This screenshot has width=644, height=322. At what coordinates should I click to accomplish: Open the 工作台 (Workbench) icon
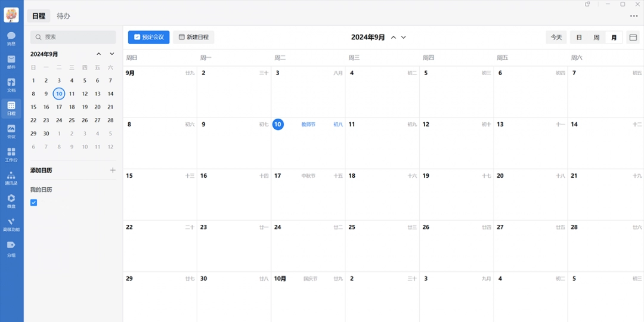[x=11, y=154]
